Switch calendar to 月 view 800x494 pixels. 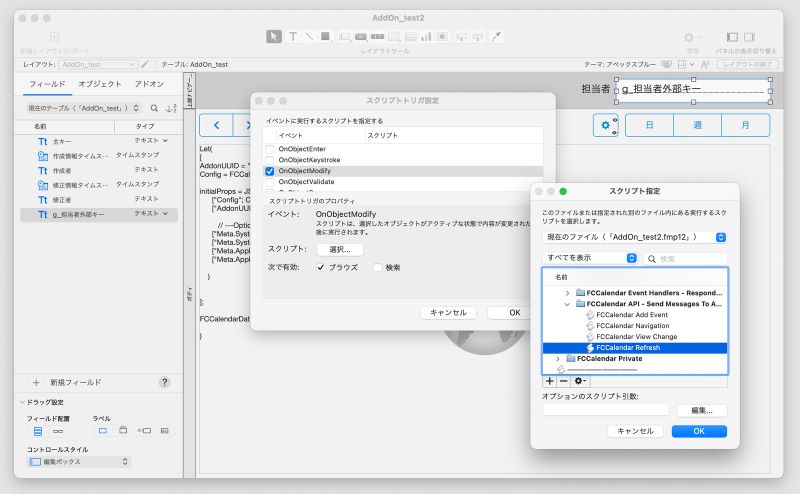click(x=745, y=125)
